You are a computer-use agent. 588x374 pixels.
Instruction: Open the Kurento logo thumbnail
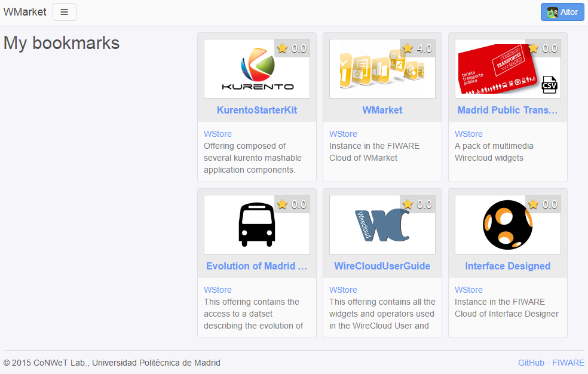tap(257, 69)
